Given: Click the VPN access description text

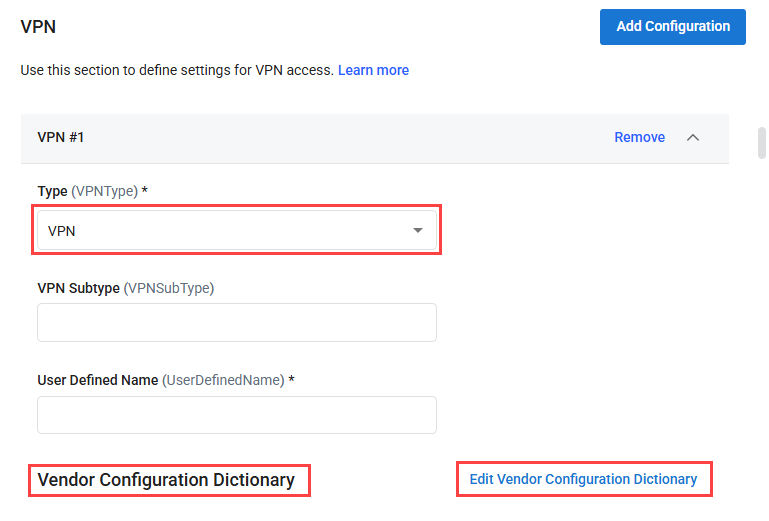Looking at the screenshot, I should coord(177,70).
